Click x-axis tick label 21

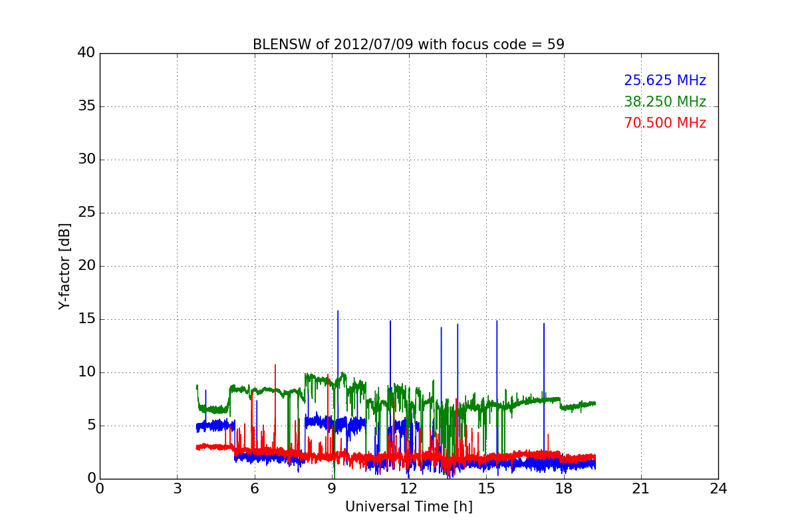pos(641,488)
